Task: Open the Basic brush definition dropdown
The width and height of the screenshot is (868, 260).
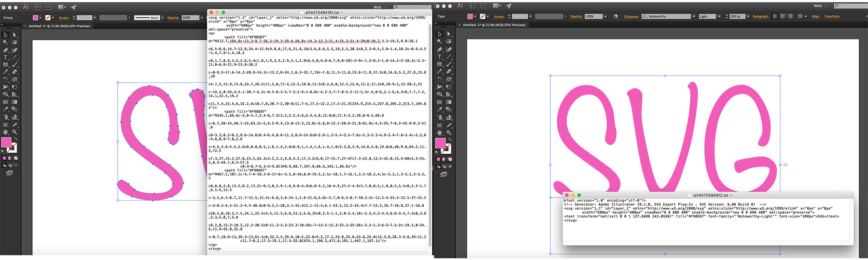Action: tap(163, 18)
